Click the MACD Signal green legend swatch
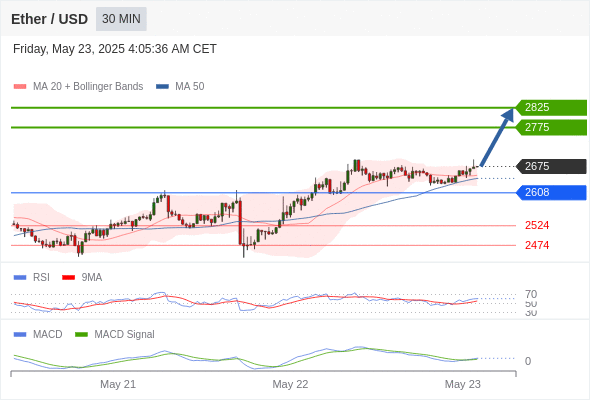 [x=81, y=335]
